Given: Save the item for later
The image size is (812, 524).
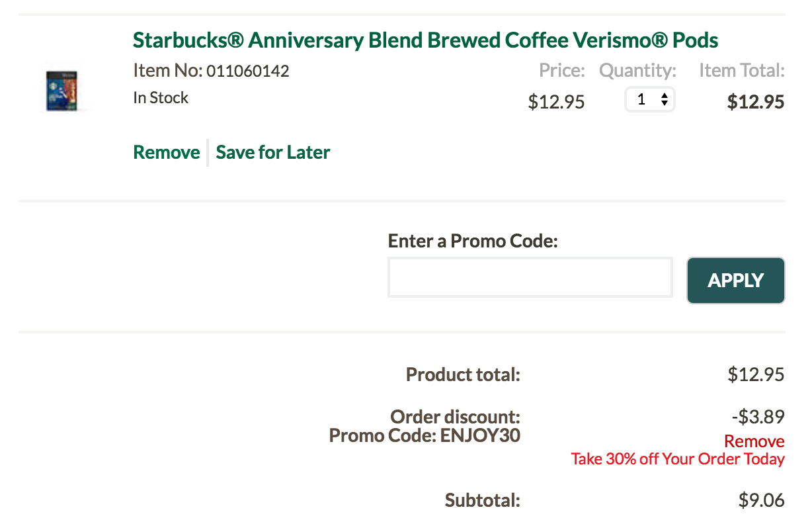Looking at the screenshot, I should [272, 152].
